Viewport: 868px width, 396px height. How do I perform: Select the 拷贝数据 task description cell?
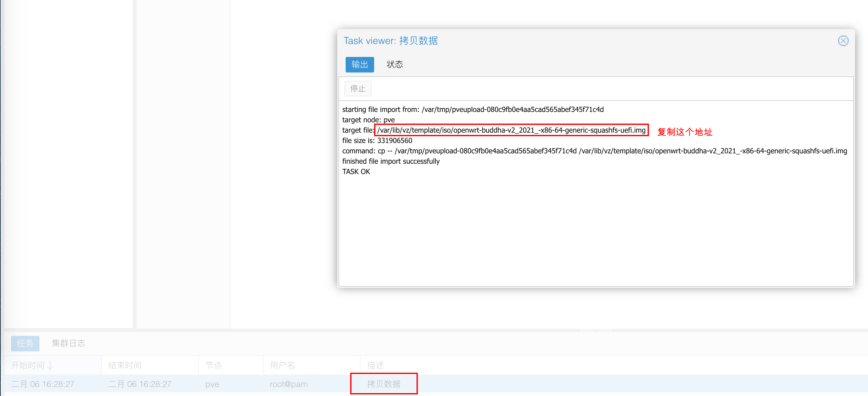tap(384, 384)
